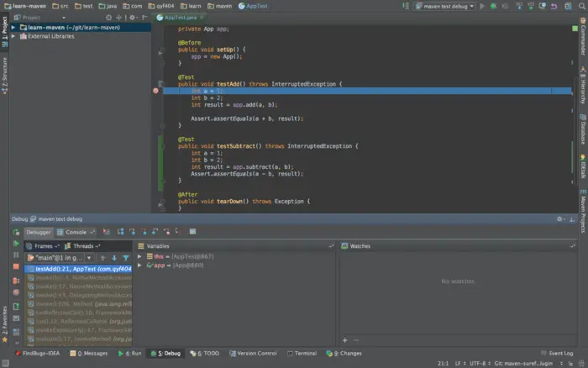
Task: Add a new watch with the plus button
Action: pos(345,340)
